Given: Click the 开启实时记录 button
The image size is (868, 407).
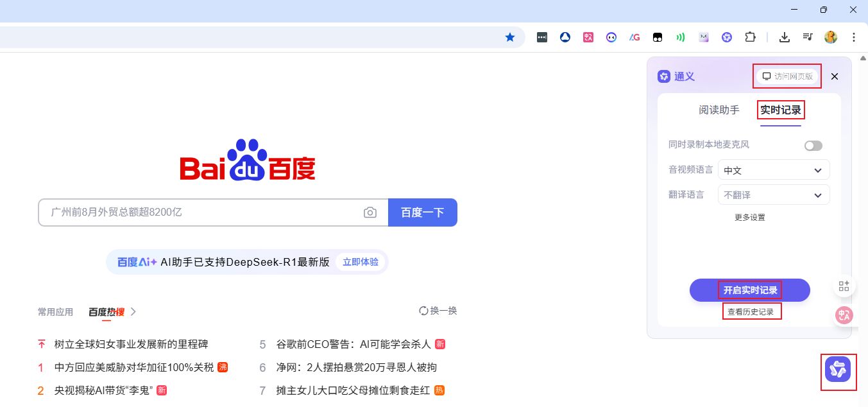Looking at the screenshot, I should (x=749, y=290).
